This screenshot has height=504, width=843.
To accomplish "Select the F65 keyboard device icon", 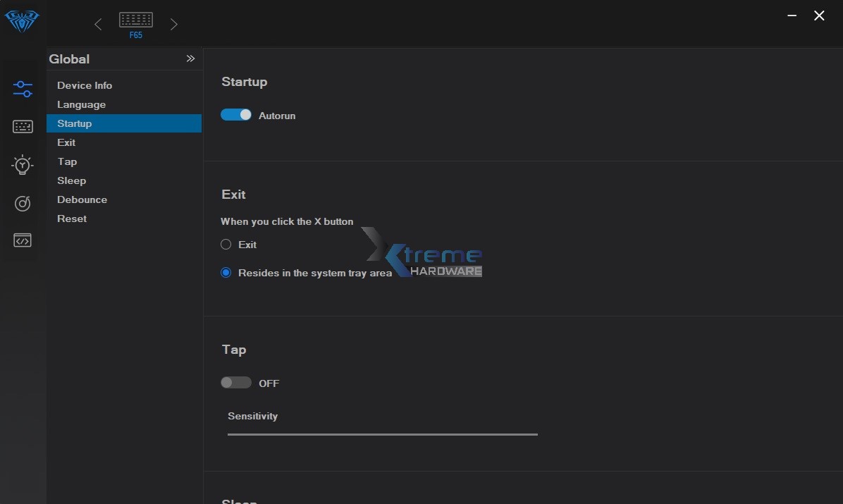I will pyautogui.click(x=136, y=20).
